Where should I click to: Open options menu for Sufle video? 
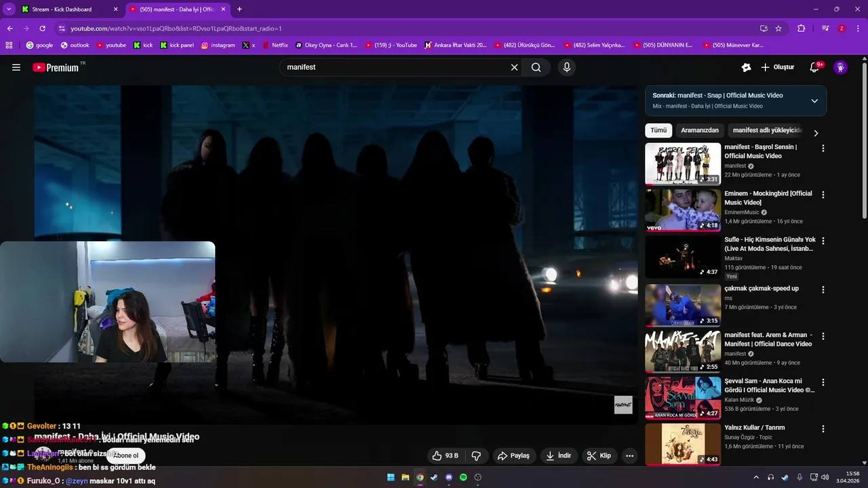823,241
